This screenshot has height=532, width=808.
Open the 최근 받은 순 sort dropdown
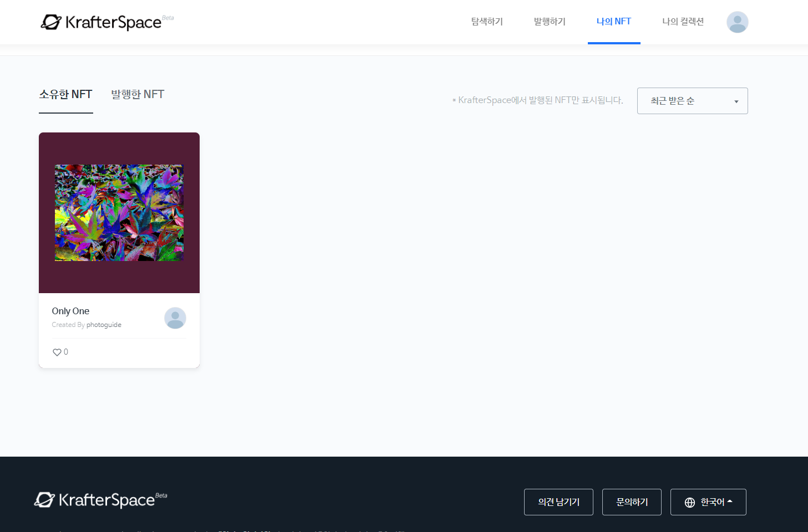(692, 101)
